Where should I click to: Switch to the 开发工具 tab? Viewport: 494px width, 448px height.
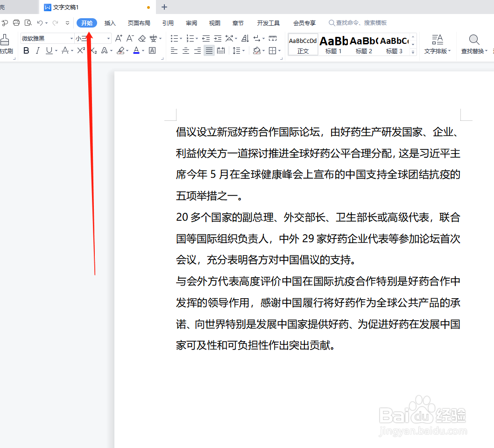point(268,23)
